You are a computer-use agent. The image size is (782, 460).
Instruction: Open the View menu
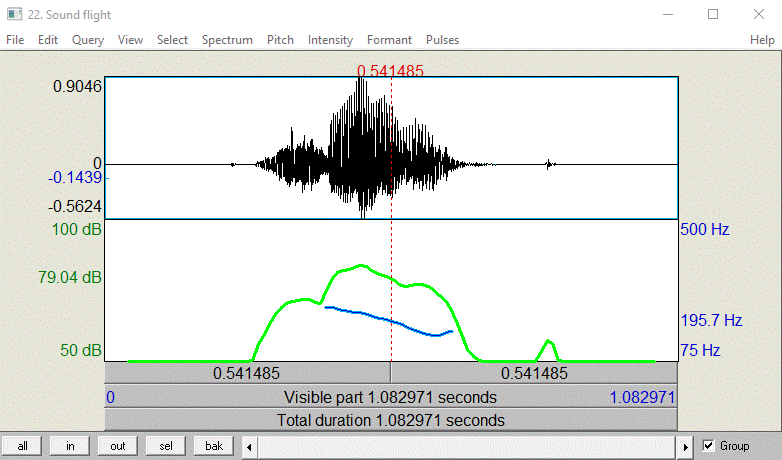[130, 40]
